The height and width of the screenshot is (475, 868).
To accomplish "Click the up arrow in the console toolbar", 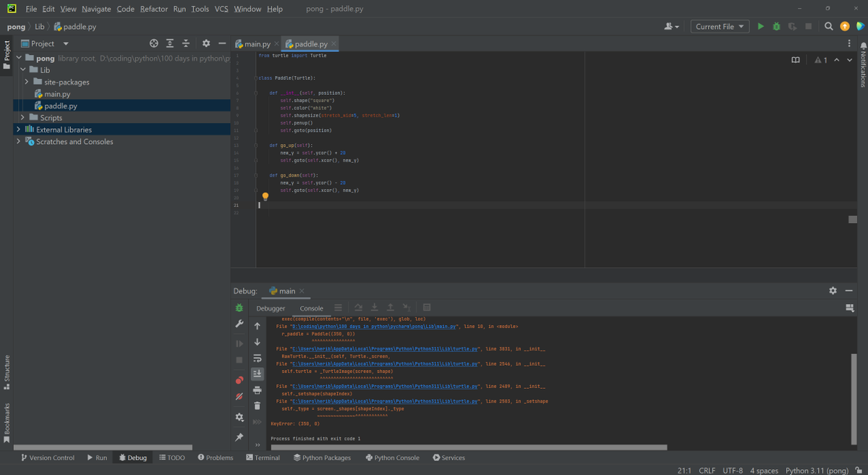I will pyautogui.click(x=257, y=327).
